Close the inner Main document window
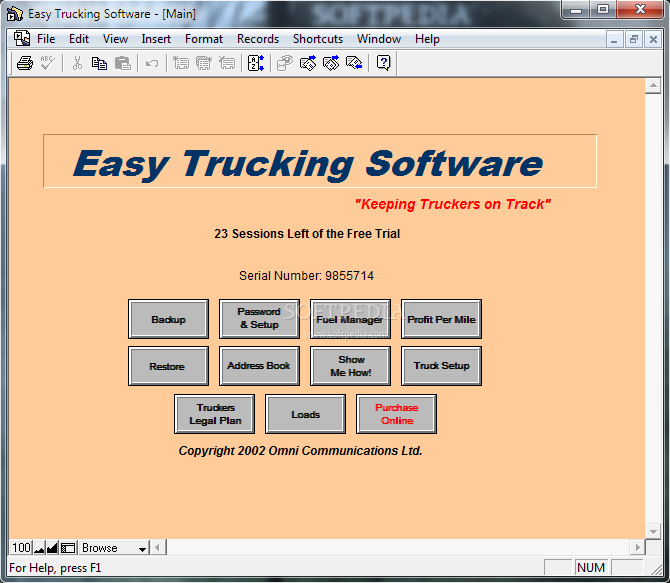Screen dimensions: 670x583 point(653,39)
